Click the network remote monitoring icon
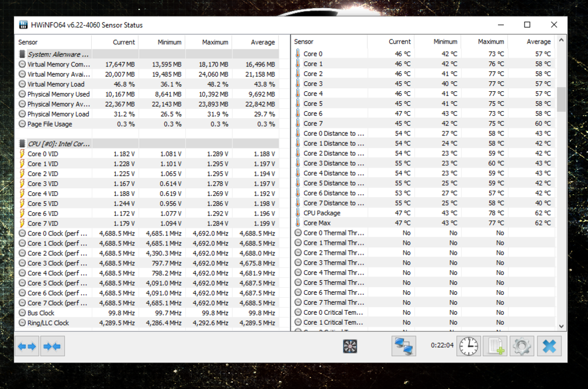588x389 pixels. coord(403,346)
